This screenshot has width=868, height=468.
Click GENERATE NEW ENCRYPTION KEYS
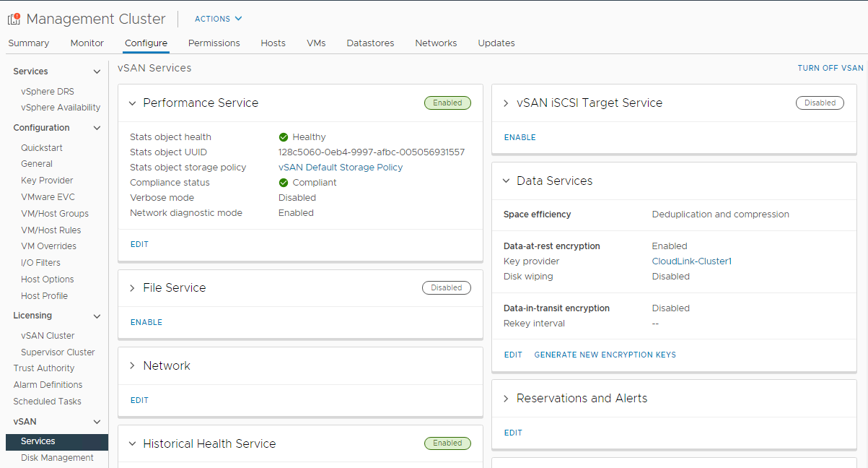click(x=605, y=355)
